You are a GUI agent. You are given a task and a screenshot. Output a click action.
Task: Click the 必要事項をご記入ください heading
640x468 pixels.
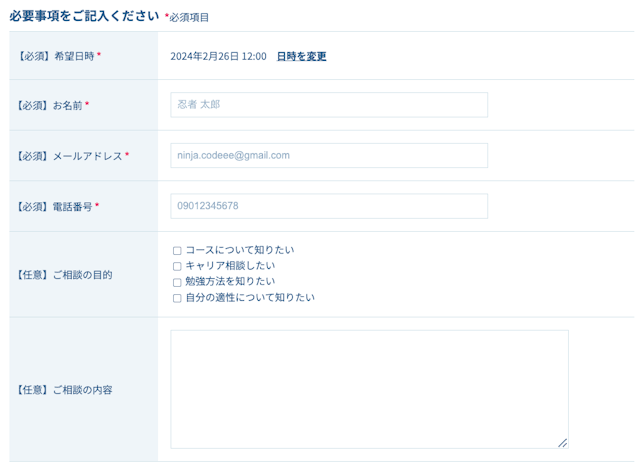84,16
